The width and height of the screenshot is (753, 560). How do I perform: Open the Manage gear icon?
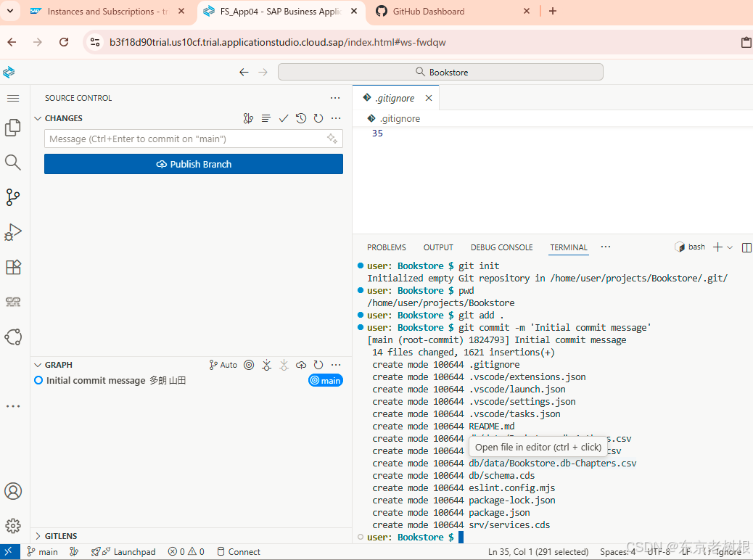point(13,526)
